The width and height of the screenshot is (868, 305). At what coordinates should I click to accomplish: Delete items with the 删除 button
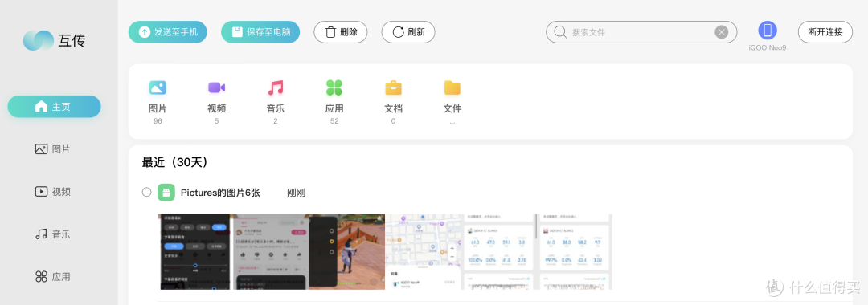pos(341,32)
